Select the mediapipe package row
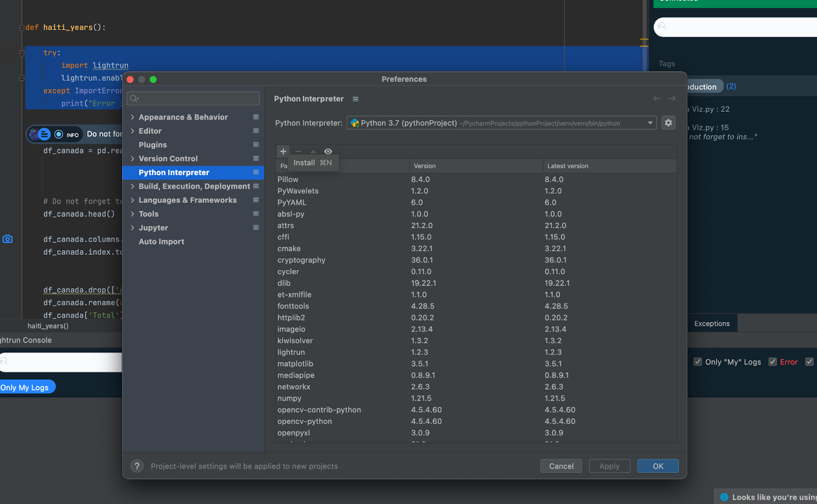This screenshot has width=817, height=504. (x=475, y=375)
